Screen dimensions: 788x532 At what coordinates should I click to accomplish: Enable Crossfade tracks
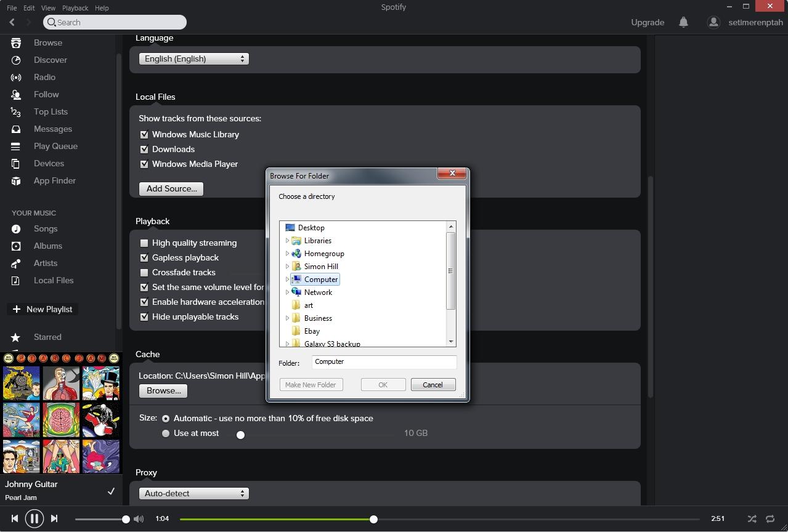click(x=144, y=272)
